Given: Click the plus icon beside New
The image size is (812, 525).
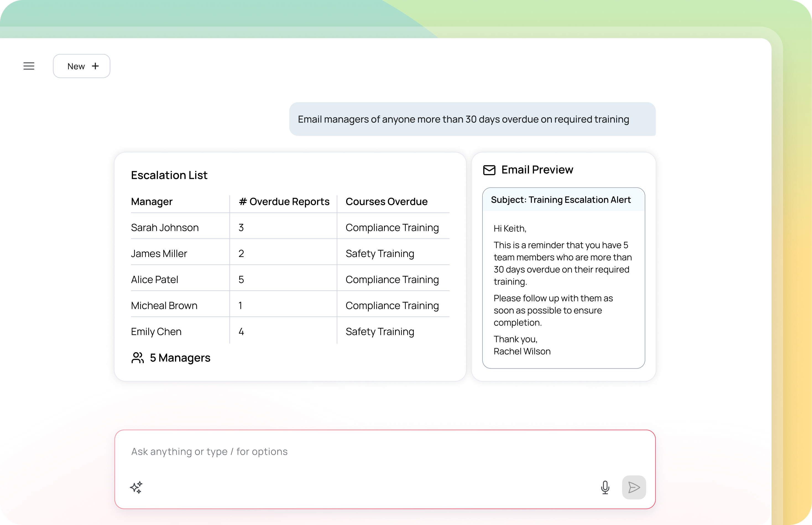Looking at the screenshot, I should click(95, 66).
